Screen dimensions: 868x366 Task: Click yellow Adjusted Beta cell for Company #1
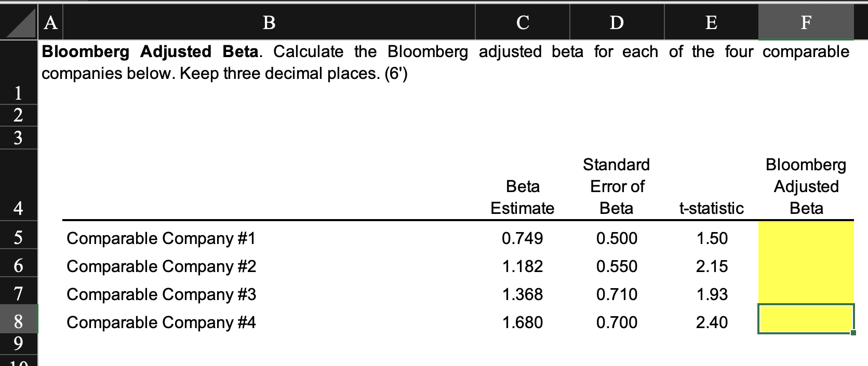806,238
